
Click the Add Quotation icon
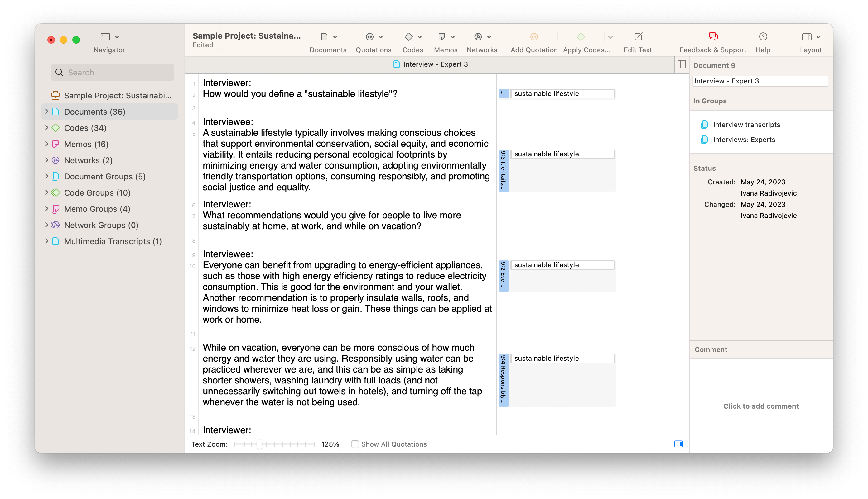pyautogui.click(x=534, y=37)
